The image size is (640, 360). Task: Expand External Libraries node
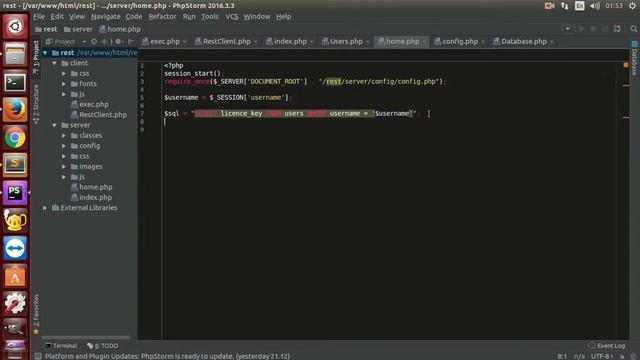pyautogui.click(x=45, y=208)
